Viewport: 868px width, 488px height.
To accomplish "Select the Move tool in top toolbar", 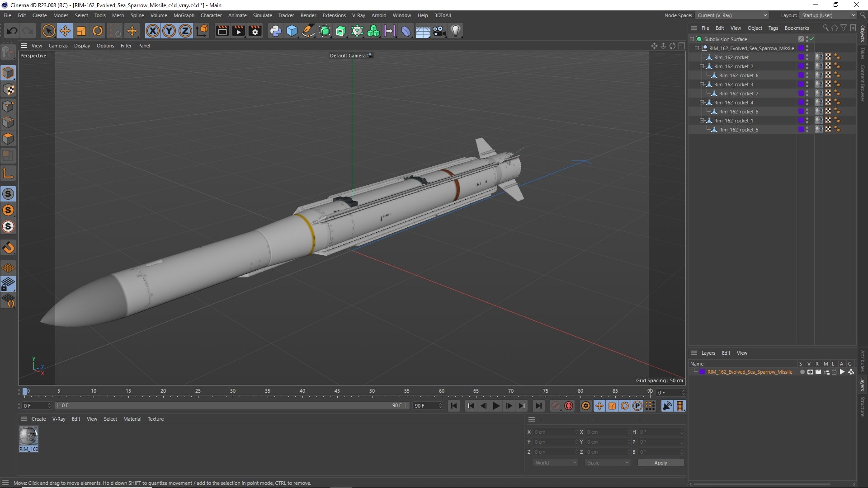I will tap(65, 31).
